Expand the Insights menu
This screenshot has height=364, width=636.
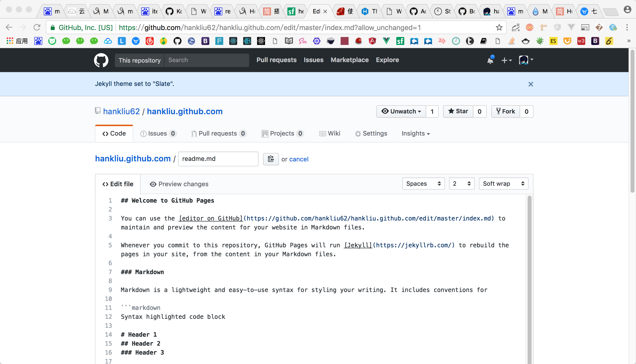[x=415, y=134]
